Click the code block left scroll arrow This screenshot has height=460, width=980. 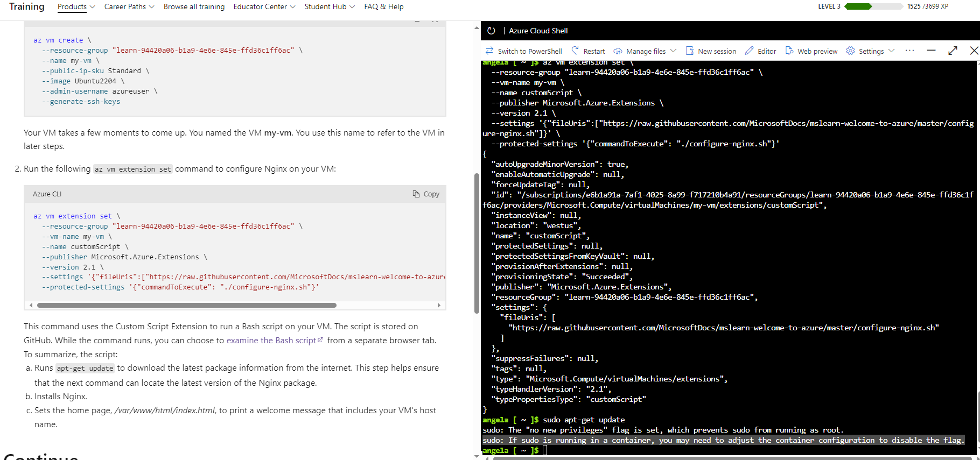point(31,305)
